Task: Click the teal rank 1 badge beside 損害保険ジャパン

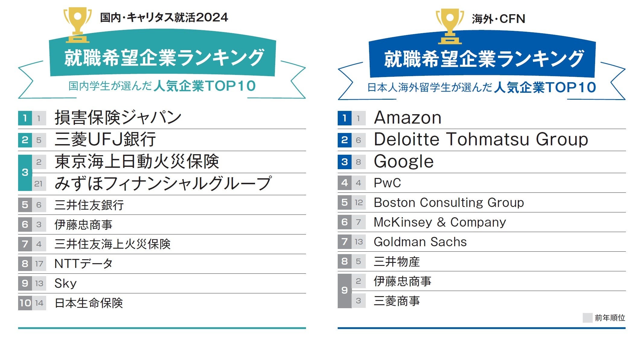Action: tap(25, 118)
